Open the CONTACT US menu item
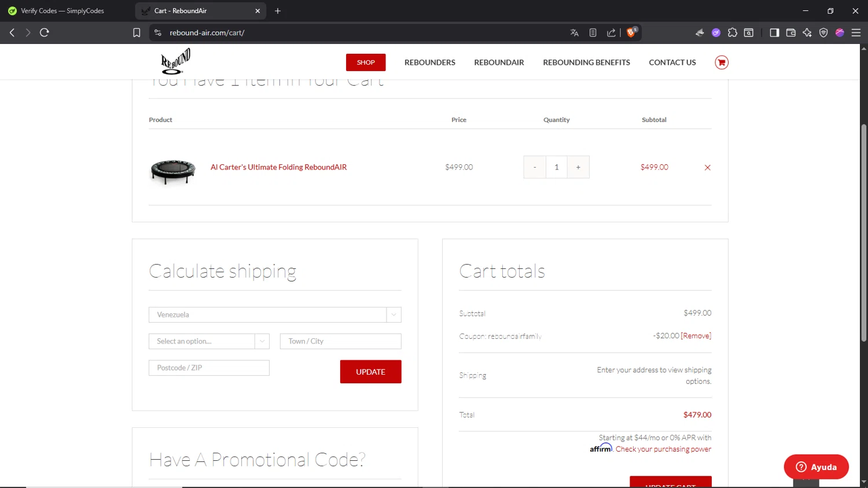The height and width of the screenshot is (488, 868). pos(672,62)
